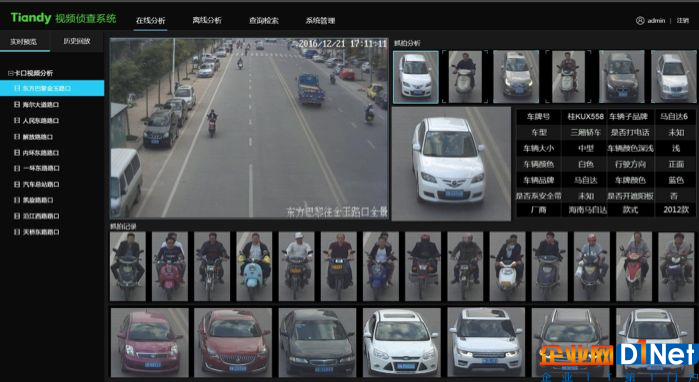Click the Tiandy logo

[x=31, y=18]
